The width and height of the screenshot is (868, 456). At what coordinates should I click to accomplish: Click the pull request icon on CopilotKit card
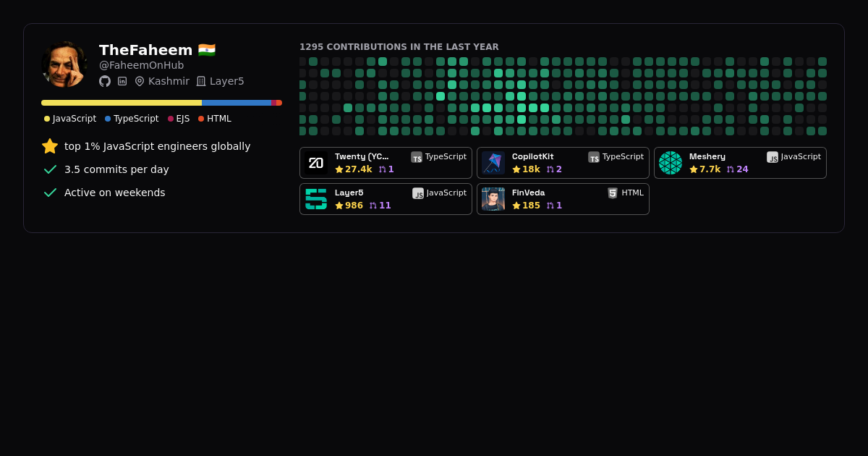(x=550, y=169)
